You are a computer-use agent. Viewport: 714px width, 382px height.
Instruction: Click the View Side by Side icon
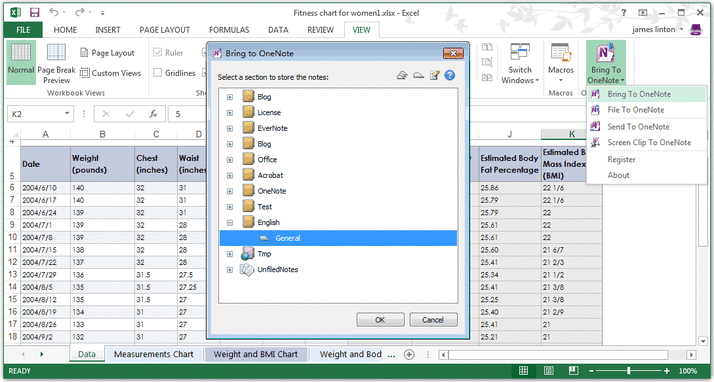tap(487, 47)
